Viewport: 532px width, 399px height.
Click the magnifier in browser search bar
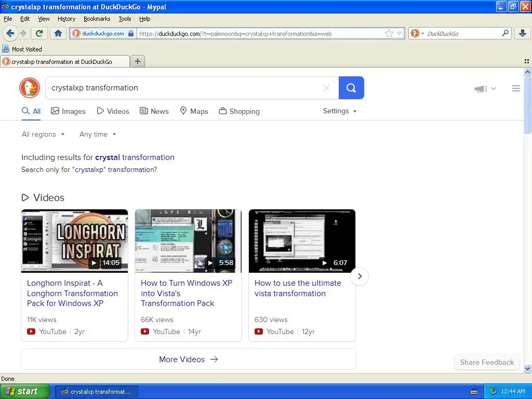coord(505,33)
